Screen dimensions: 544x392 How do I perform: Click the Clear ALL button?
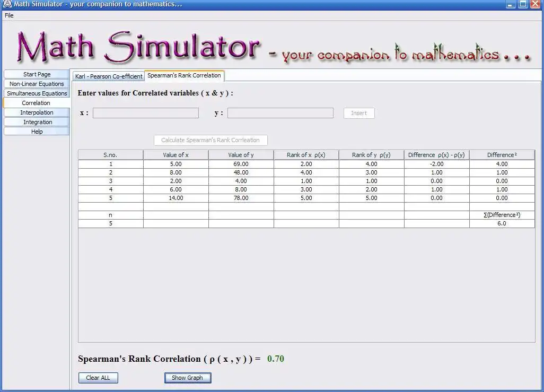tap(98, 378)
